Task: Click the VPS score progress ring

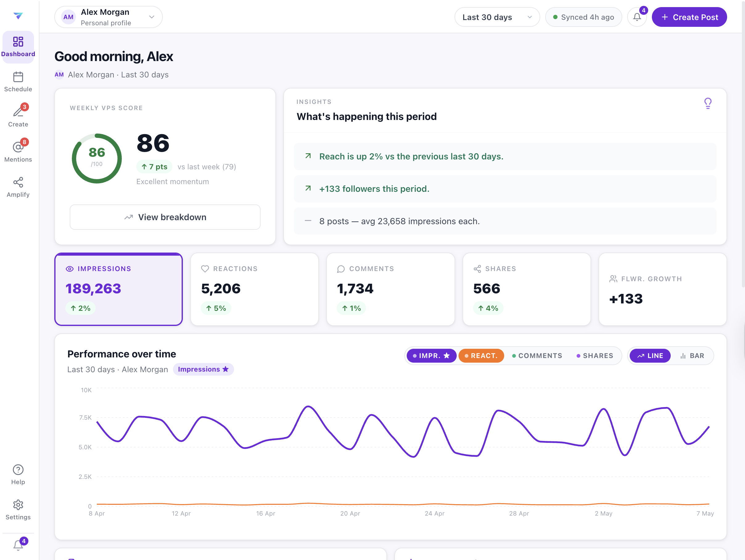Action: (x=97, y=159)
